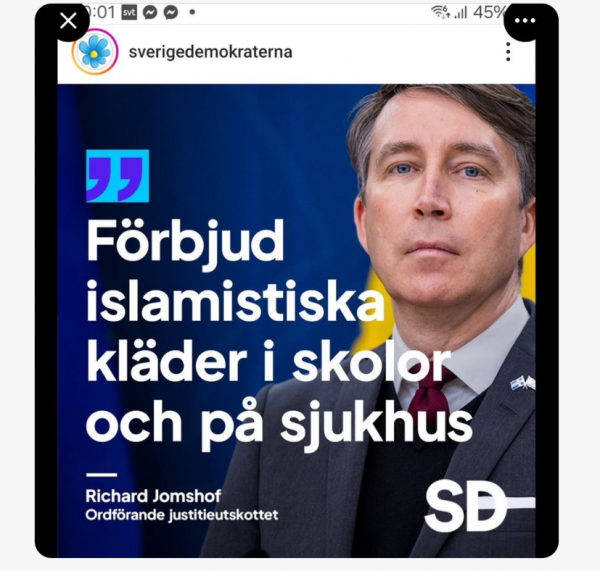Tap the first Messenger notification icon

click(150, 13)
